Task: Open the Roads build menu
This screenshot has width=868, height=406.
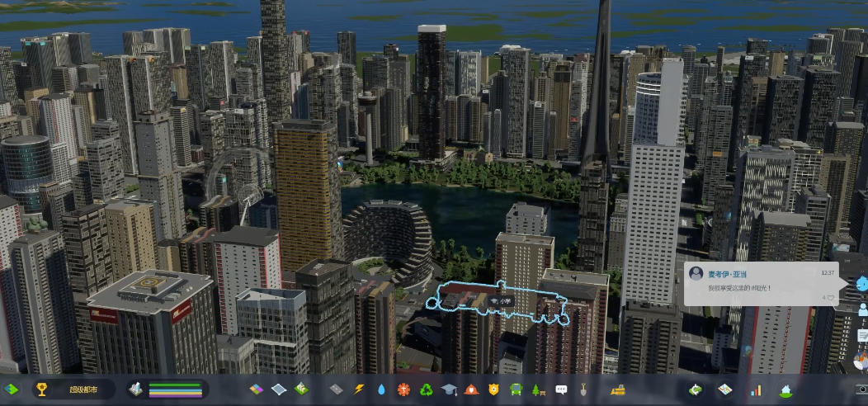Action: pos(336,389)
